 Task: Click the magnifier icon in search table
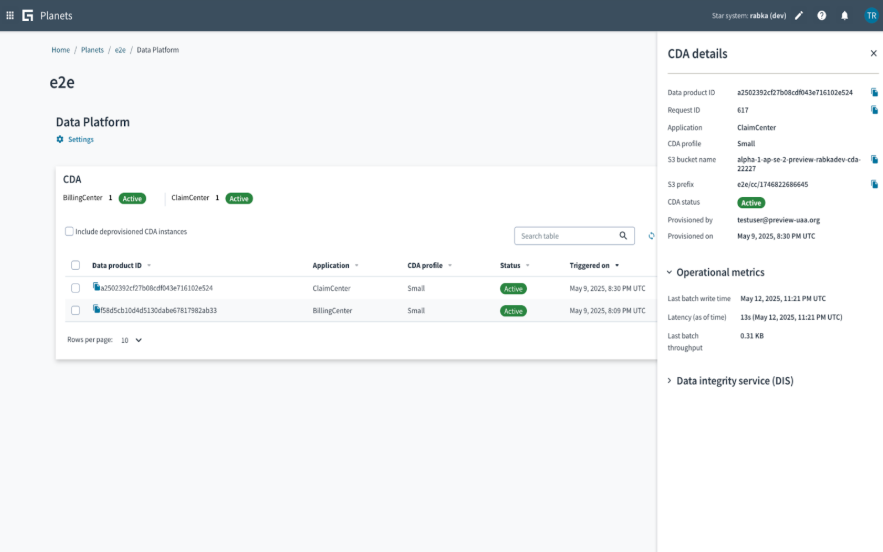(x=623, y=235)
